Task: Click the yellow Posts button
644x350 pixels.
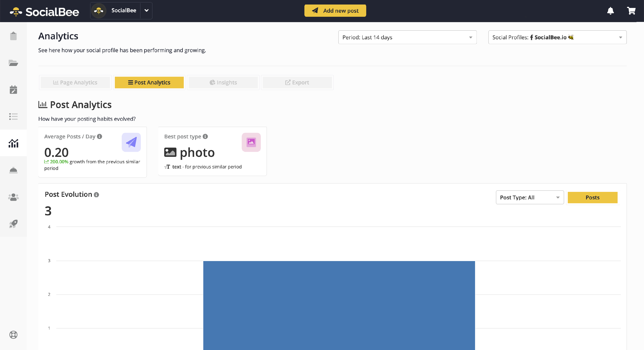Action: (592, 197)
